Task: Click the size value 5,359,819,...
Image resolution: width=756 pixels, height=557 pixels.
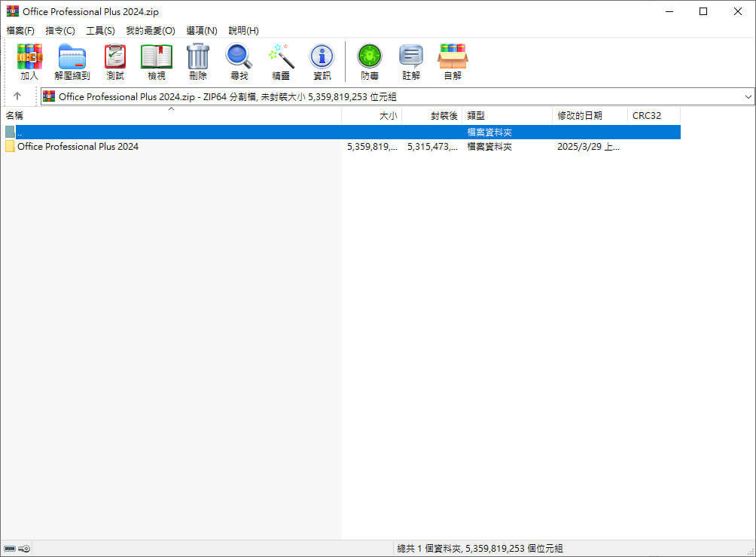Action: click(372, 147)
